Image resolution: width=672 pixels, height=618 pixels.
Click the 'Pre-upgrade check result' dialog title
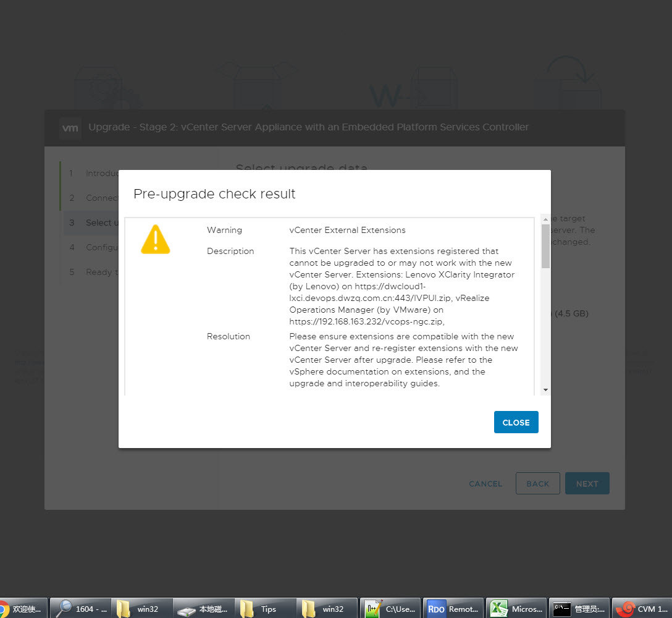tap(214, 194)
